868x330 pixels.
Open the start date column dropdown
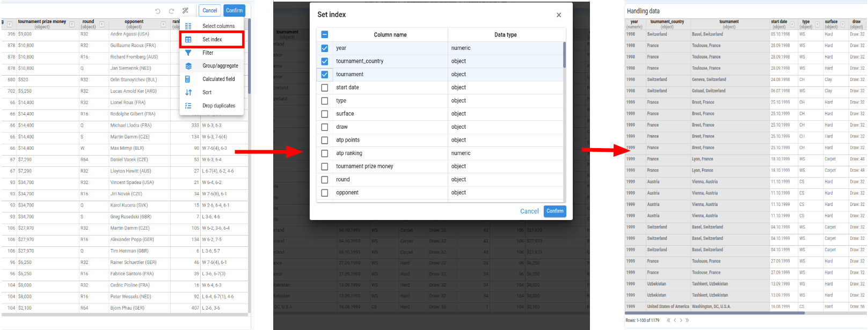click(792, 25)
